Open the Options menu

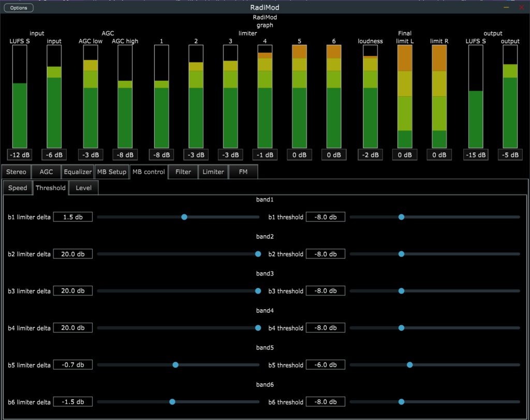(19, 8)
